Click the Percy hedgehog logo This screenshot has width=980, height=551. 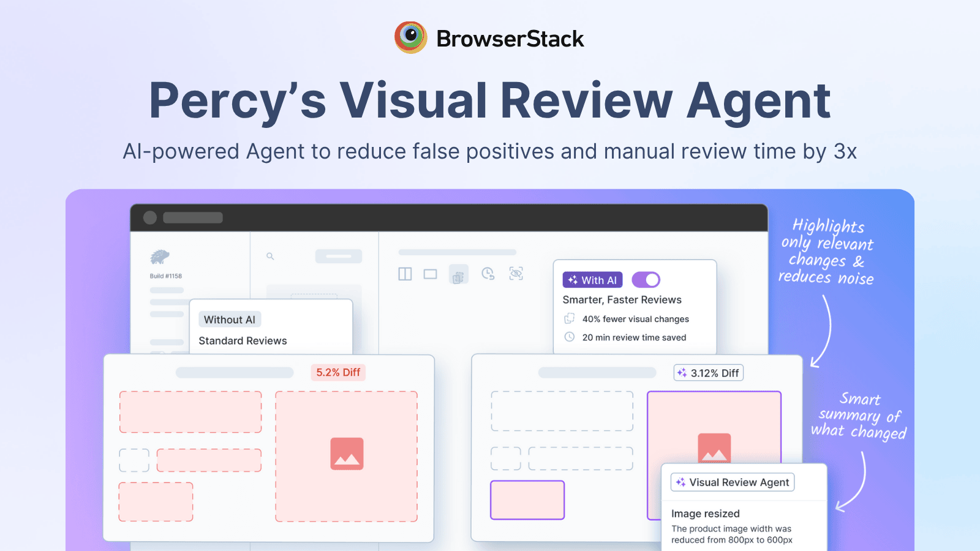(x=160, y=256)
